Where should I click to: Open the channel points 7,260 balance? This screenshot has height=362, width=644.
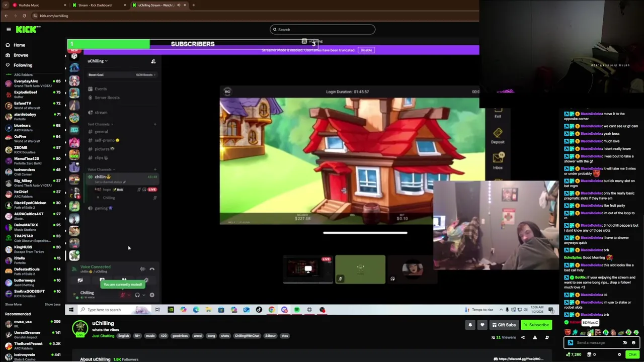(573, 354)
